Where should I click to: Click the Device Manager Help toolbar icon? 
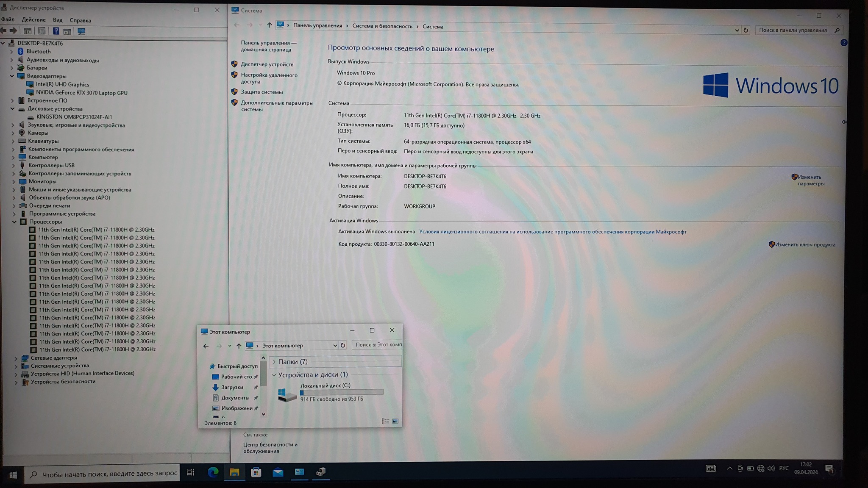click(x=56, y=31)
